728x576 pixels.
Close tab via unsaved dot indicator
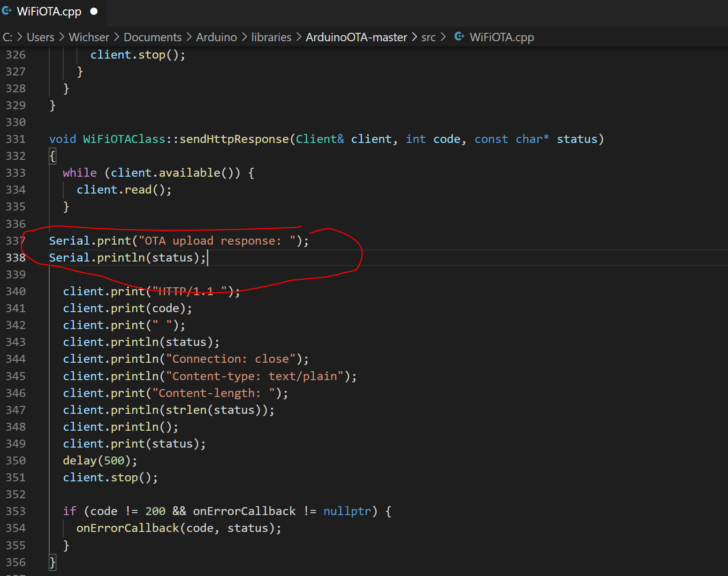[94, 11]
